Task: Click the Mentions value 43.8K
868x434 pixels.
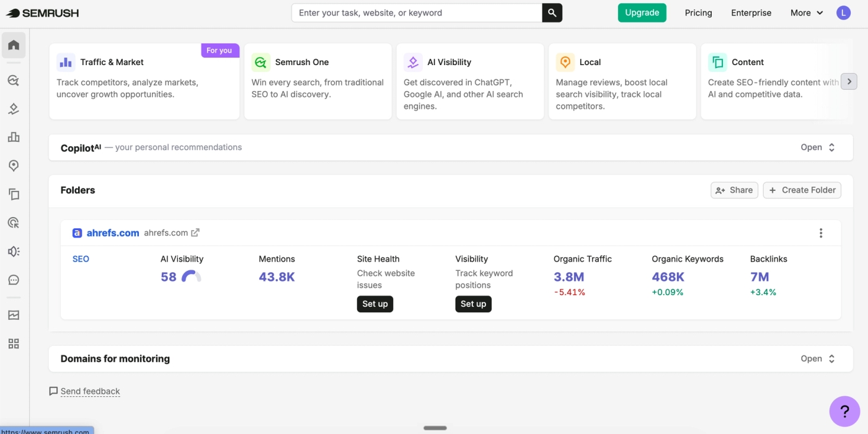Action: pos(277,277)
